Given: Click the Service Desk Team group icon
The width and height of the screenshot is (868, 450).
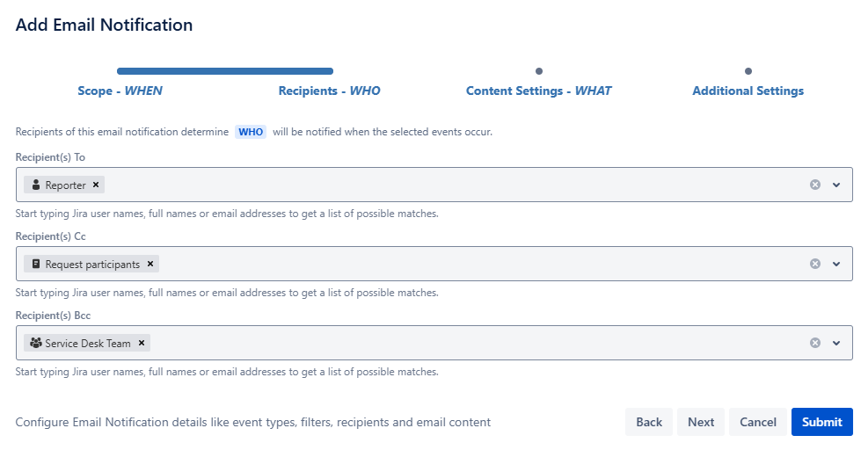Looking at the screenshot, I should pyautogui.click(x=36, y=344).
